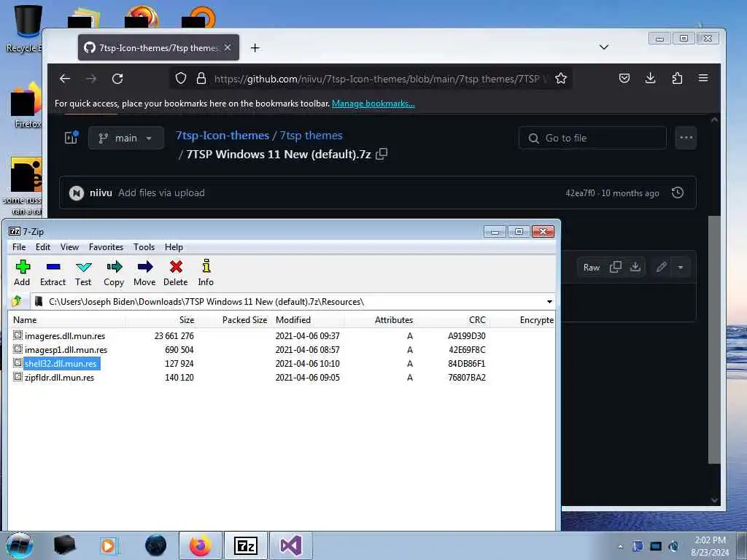Open the 7tsp-Icon-themes repository link
Screen dimensions: 747x560
222,135
